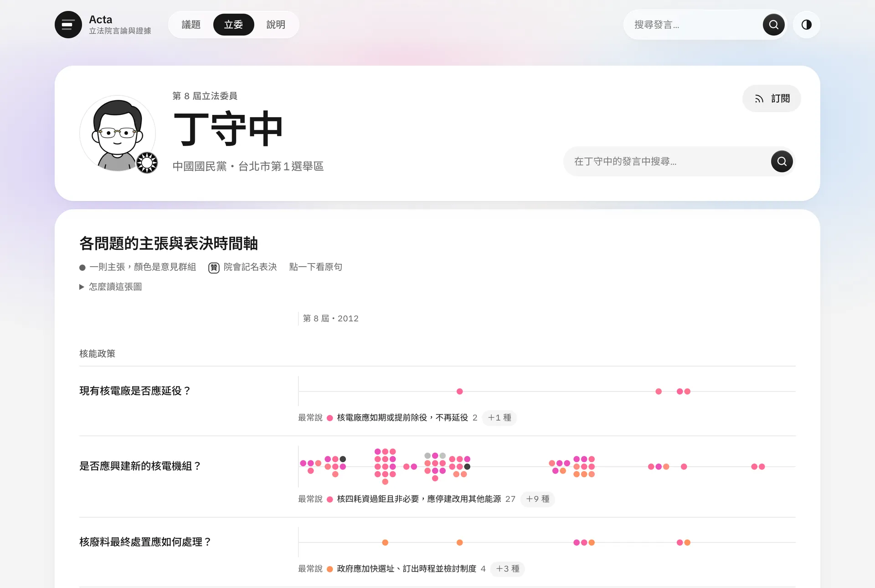Screen dimensions: 875x588
Task: Click the top search magnifier button
Action: (773, 25)
